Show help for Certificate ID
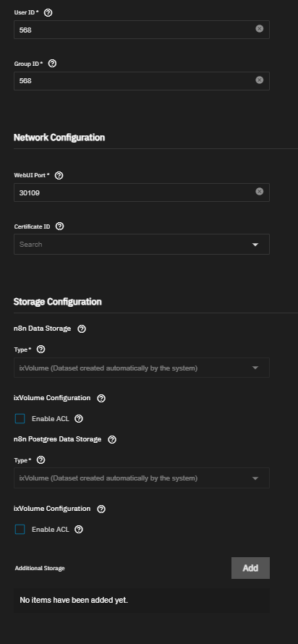The height and width of the screenshot is (644, 298). click(x=59, y=226)
